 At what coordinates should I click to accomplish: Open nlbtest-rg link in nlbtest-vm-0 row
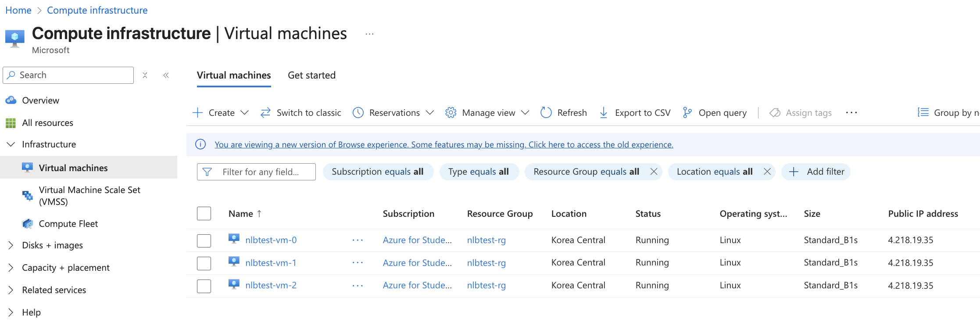(x=486, y=240)
